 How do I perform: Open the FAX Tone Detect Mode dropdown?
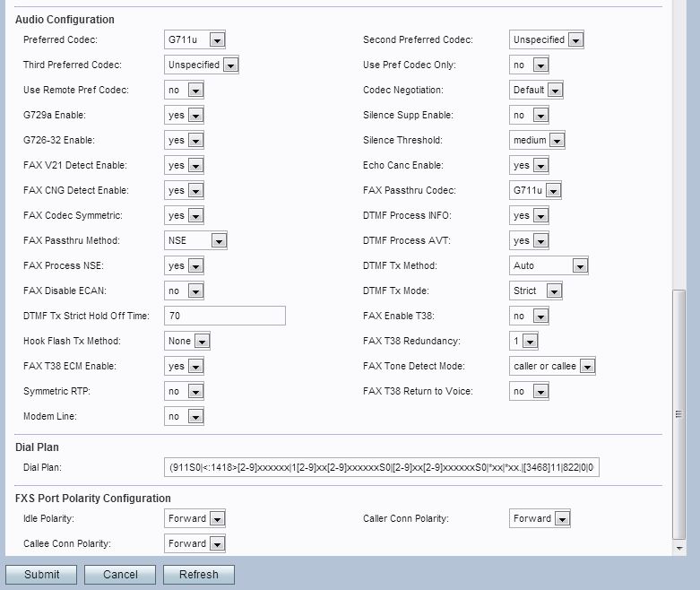click(552, 366)
